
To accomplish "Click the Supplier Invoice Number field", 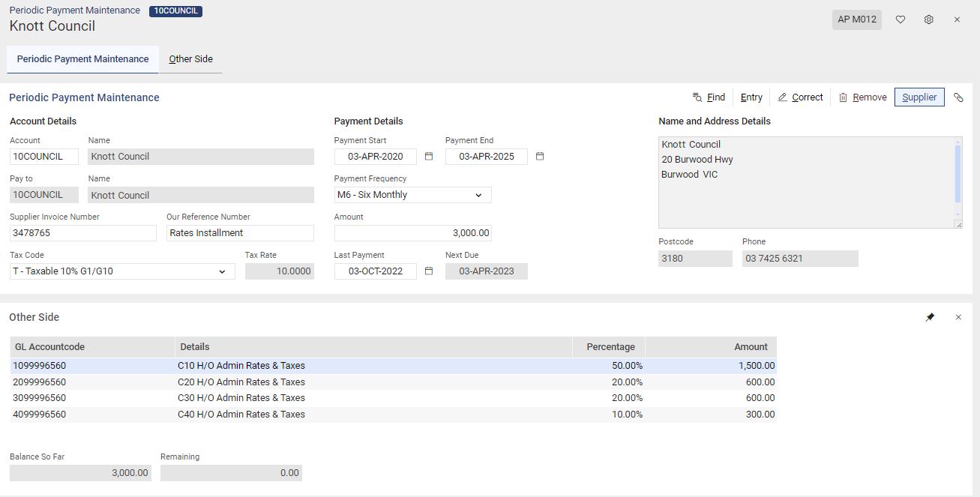I will tap(82, 233).
